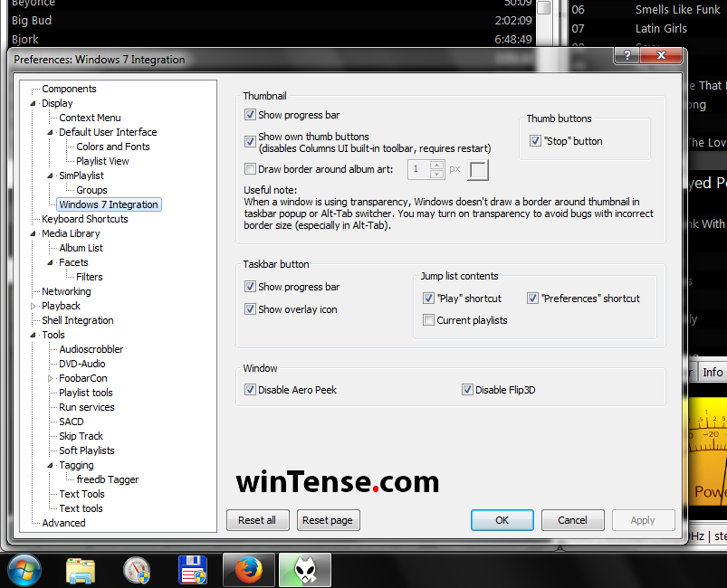Image resolution: width=727 pixels, height=588 pixels.
Task: Open album art border color swatch
Action: point(478,170)
